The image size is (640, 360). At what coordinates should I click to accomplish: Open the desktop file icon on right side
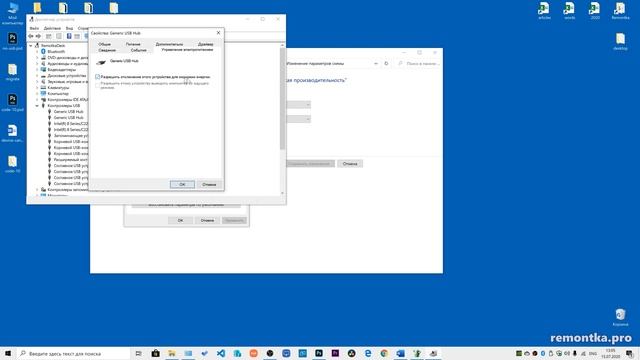(x=620, y=42)
